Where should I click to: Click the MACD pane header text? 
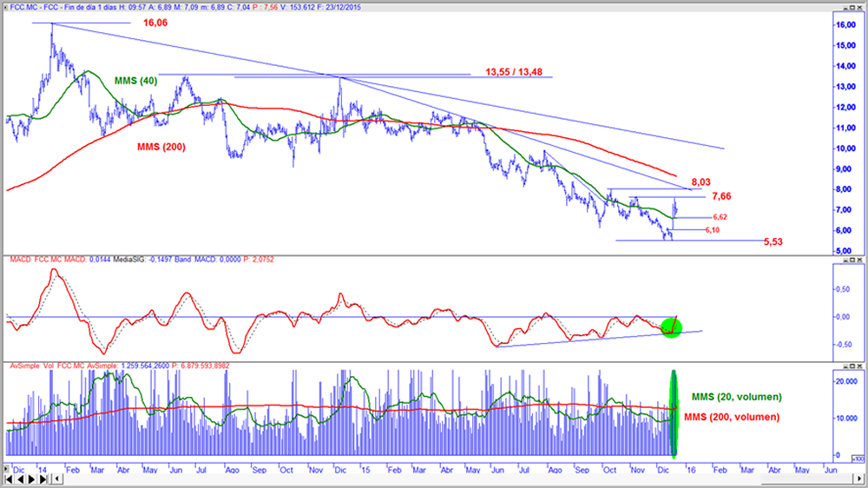coord(141,260)
